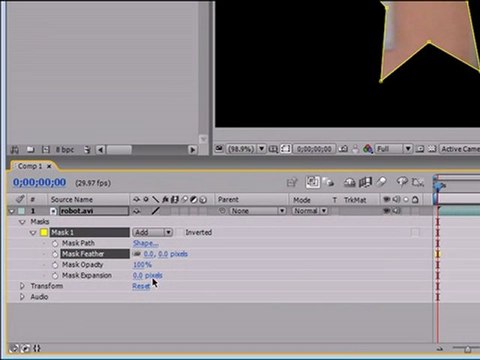Toggle hide shy layers button
Viewport: 480px width, 360px height.
(350, 182)
